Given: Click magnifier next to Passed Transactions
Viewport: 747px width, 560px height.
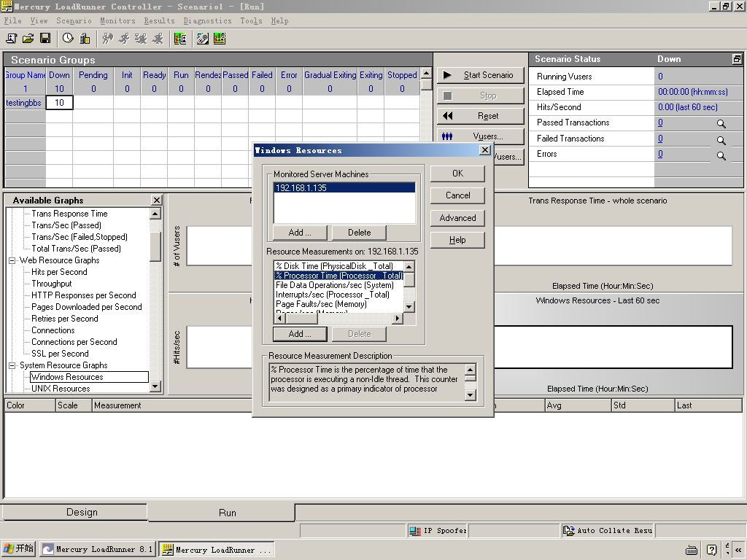Looking at the screenshot, I should pyautogui.click(x=721, y=124).
